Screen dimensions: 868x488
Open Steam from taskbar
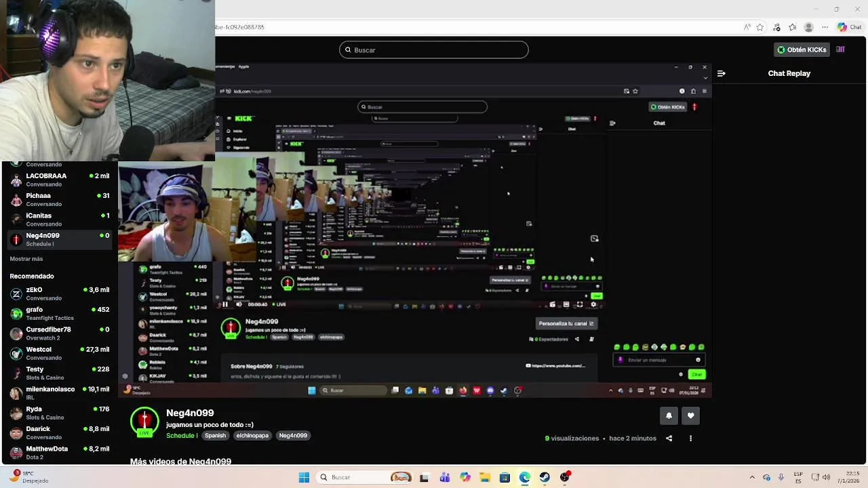click(545, 477)
